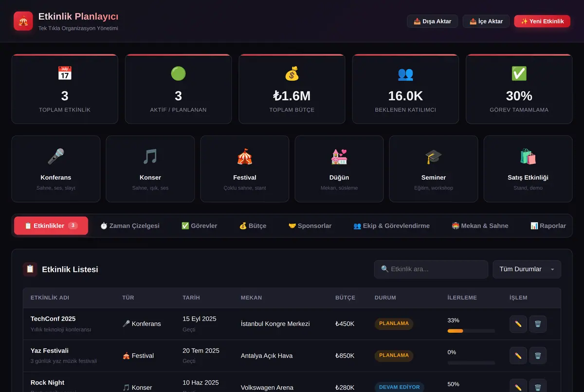The width and height of the screenshot is (584, 392).
Task: Click the TechConf 2025 progress bar
Action: 471,331
